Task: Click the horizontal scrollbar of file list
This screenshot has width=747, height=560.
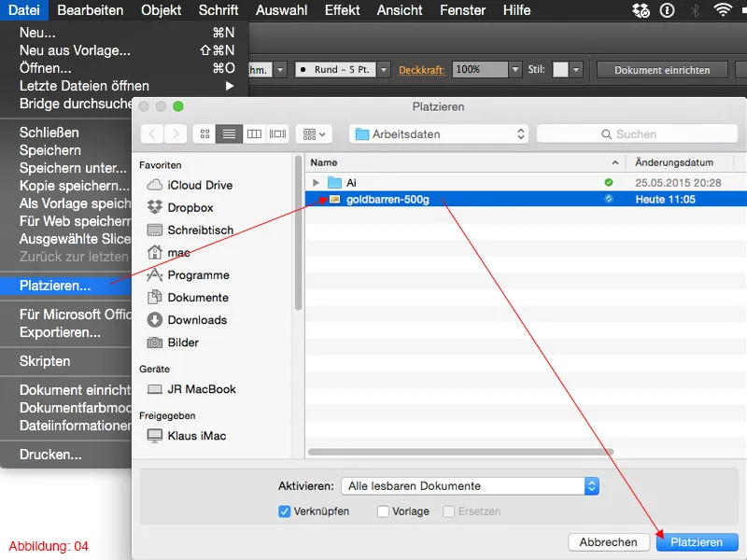Action: 460,451
